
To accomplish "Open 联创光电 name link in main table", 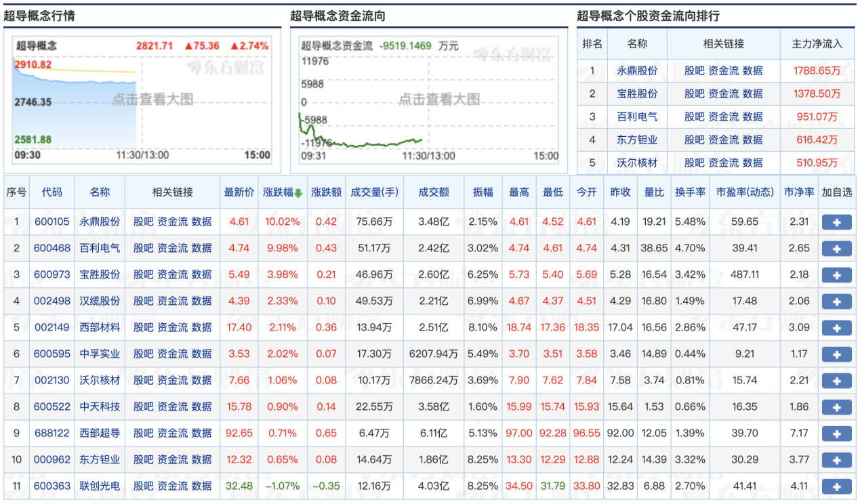I will [x=100, y=486].
